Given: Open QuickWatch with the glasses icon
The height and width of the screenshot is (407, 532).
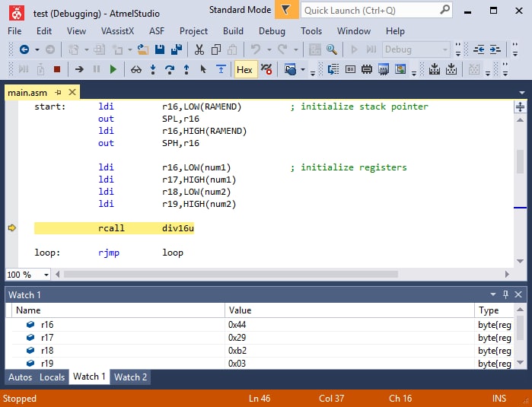Looking at the screenshot, I should point(136,70).
